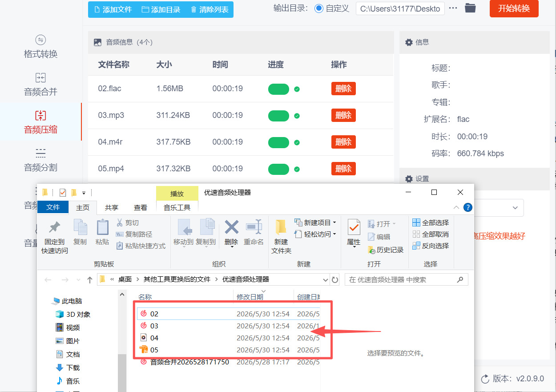
Task: Start conversion with 开始转换 button
Action: pos(514,8)
